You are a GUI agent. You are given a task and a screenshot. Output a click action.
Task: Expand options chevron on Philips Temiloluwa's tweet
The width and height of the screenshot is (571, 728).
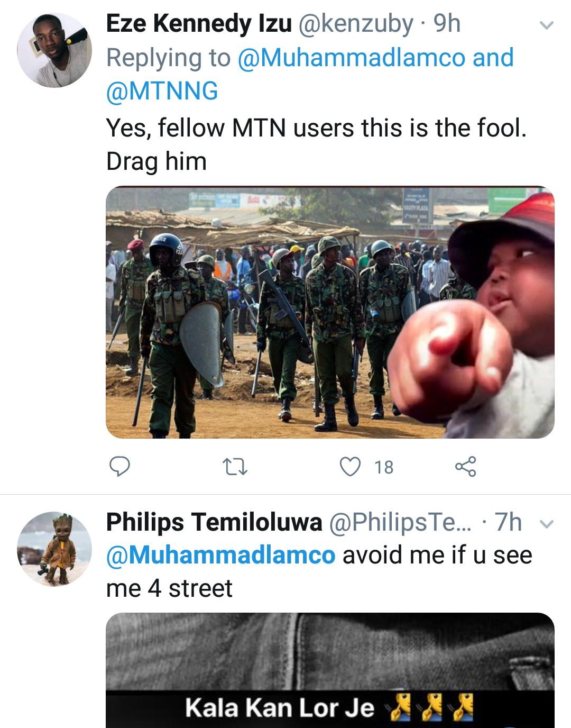546,524
